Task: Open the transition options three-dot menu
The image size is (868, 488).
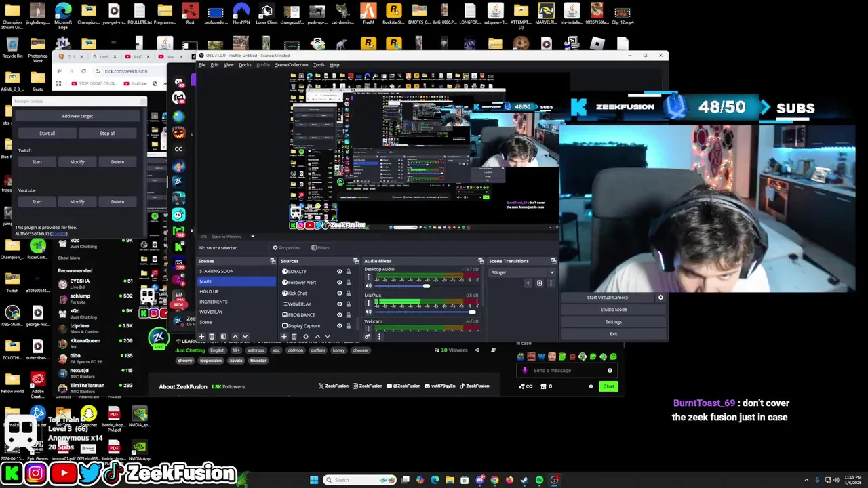Action: coord(551,283)
